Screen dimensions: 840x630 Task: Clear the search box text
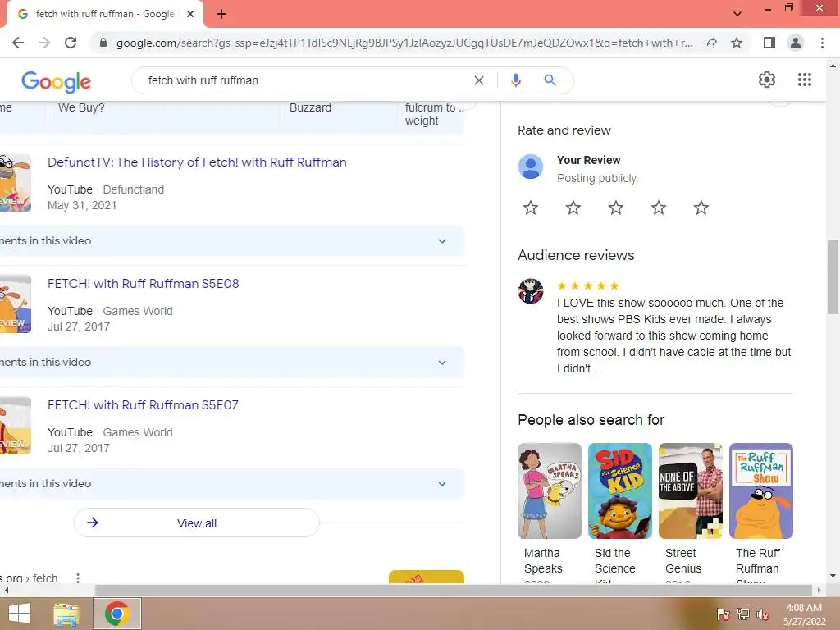479,80
